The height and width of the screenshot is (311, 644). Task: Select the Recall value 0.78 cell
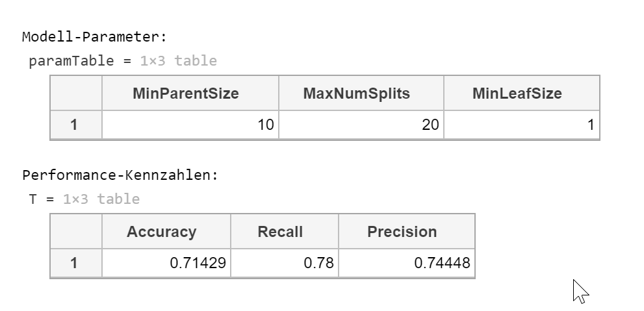285,263
